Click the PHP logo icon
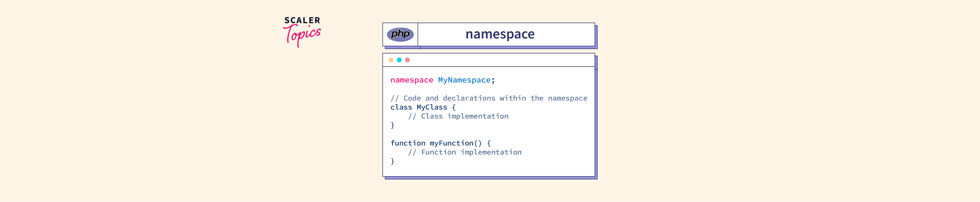 click(400, 34)
